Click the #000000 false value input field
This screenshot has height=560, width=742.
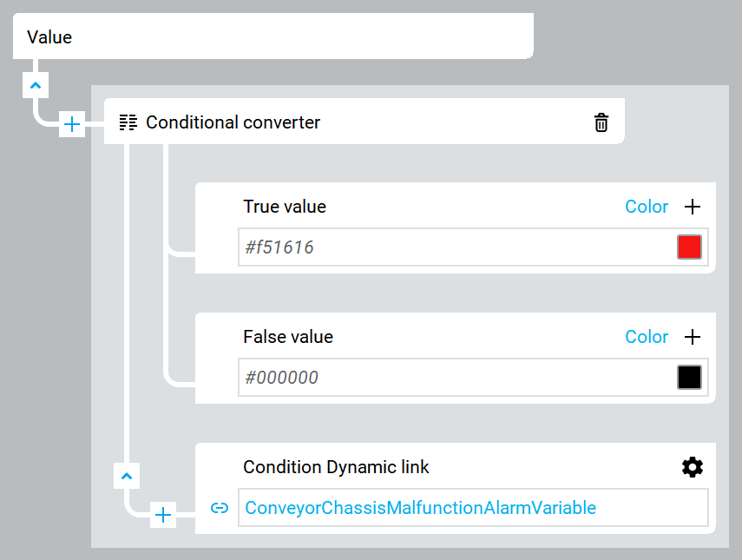[x=451, y=378]
